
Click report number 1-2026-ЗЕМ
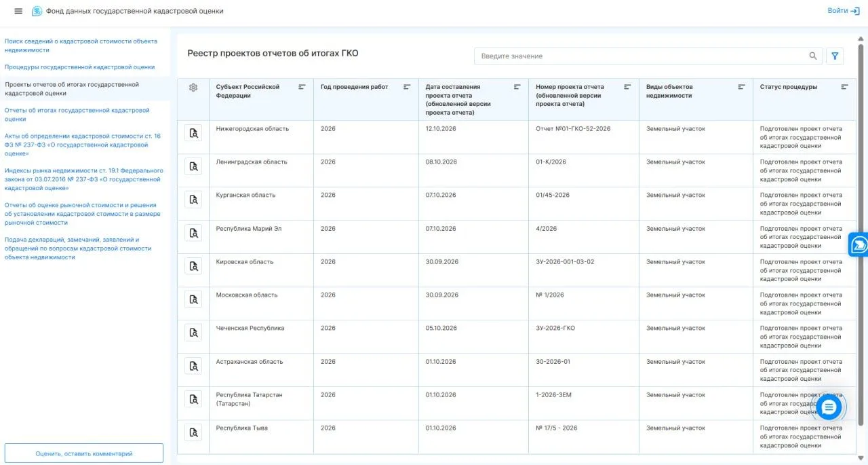(x=553, y=395)
